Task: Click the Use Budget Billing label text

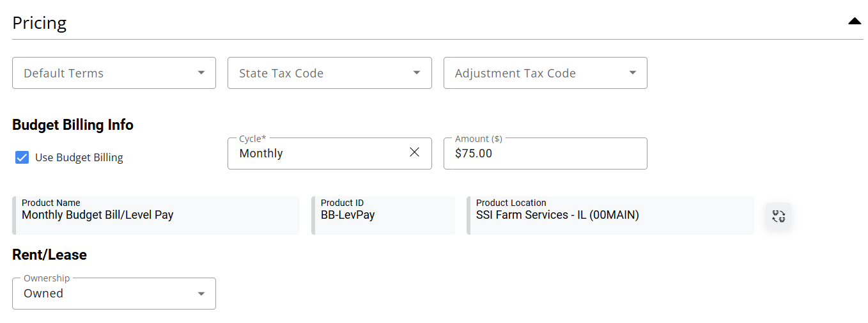Action: (x=79, y=157)
